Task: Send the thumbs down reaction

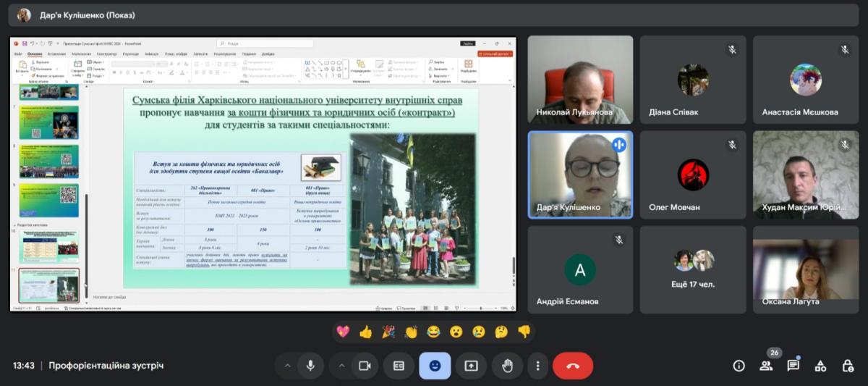Action: point(524,332)
